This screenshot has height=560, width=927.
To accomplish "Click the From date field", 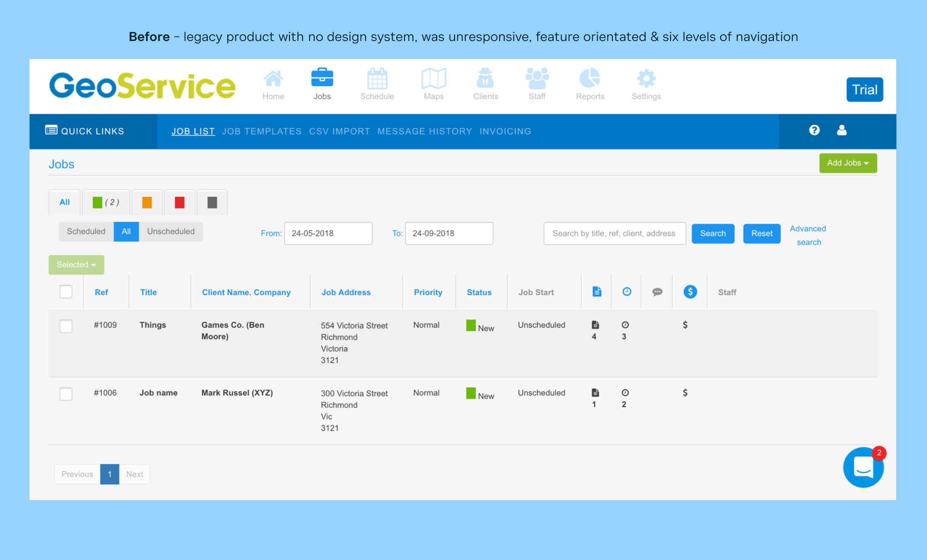I will [x=328, y=234].
